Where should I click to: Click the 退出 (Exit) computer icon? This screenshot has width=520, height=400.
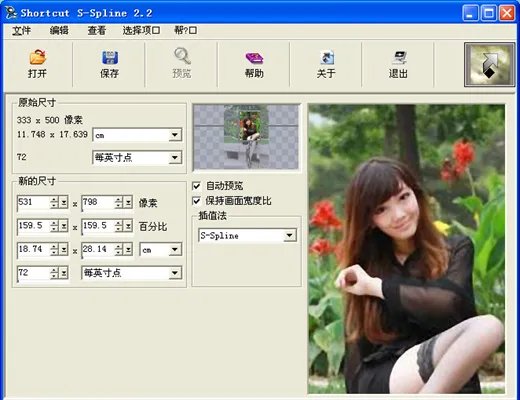pyautogui.click(x=399, y=57)
